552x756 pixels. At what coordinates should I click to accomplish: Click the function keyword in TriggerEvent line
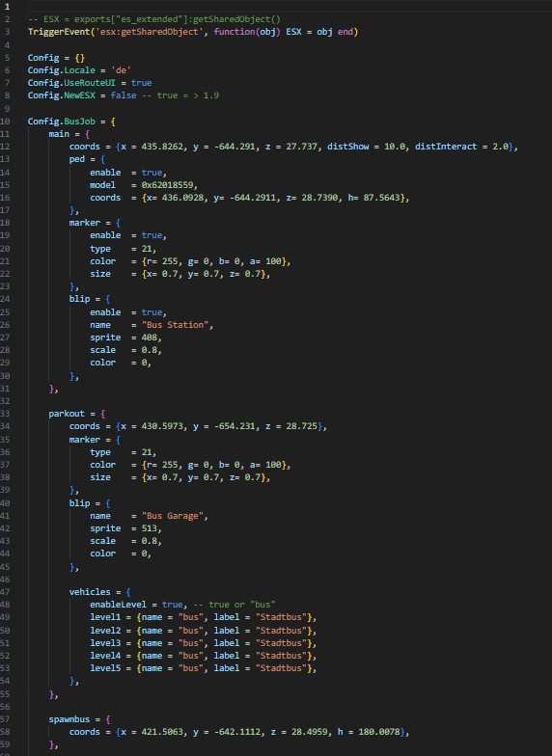235,32
